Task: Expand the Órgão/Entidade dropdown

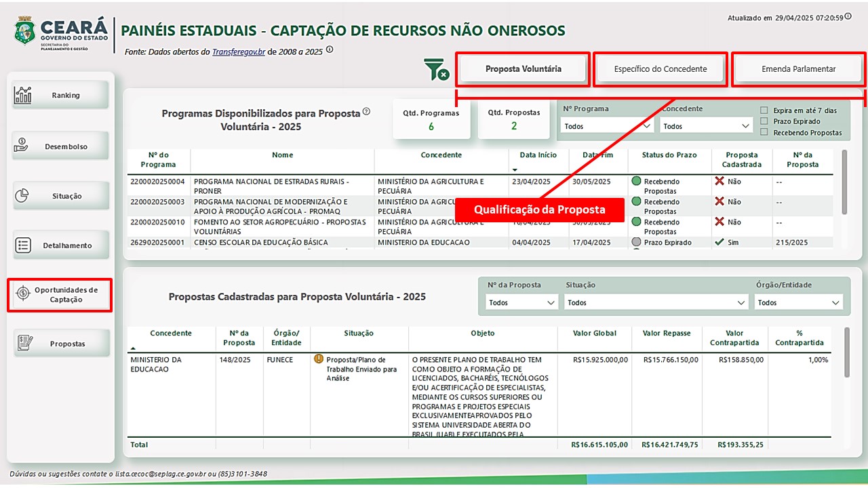Action: [x=799, y=302]
